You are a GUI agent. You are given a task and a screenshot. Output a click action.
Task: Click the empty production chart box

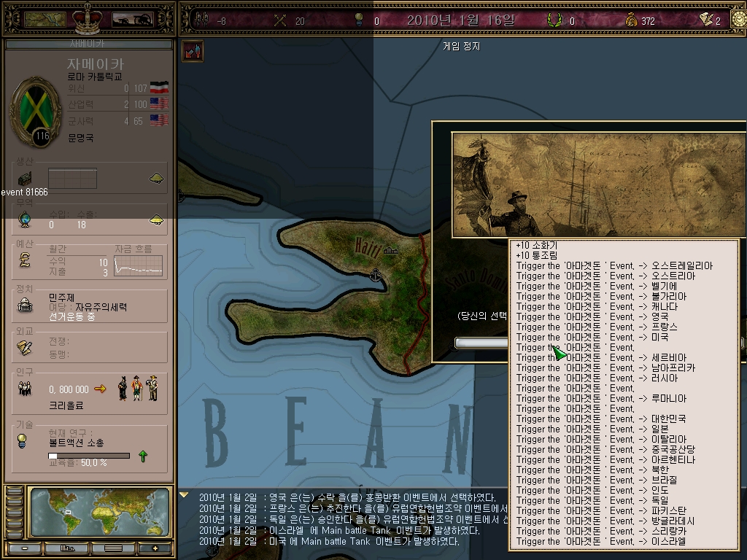[72, 179]
